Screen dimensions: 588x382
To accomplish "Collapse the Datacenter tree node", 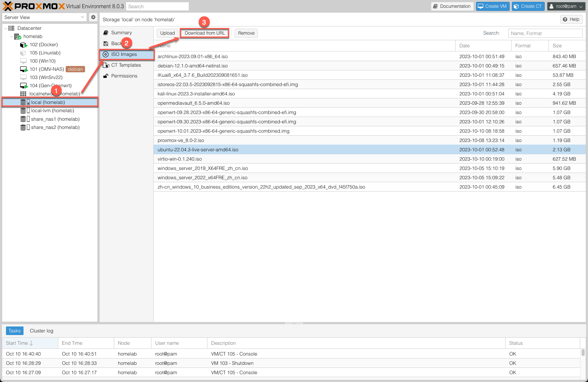I will pos(5,28).
